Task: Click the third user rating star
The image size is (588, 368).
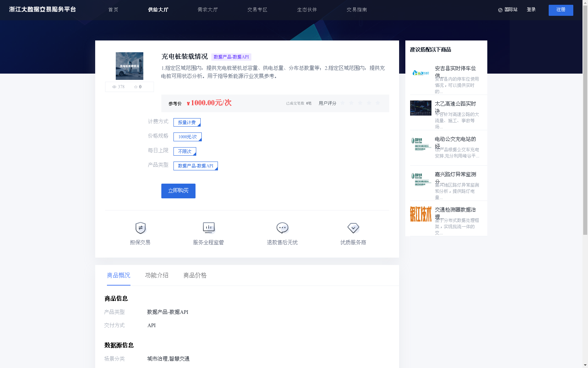Action: (360, 103)
